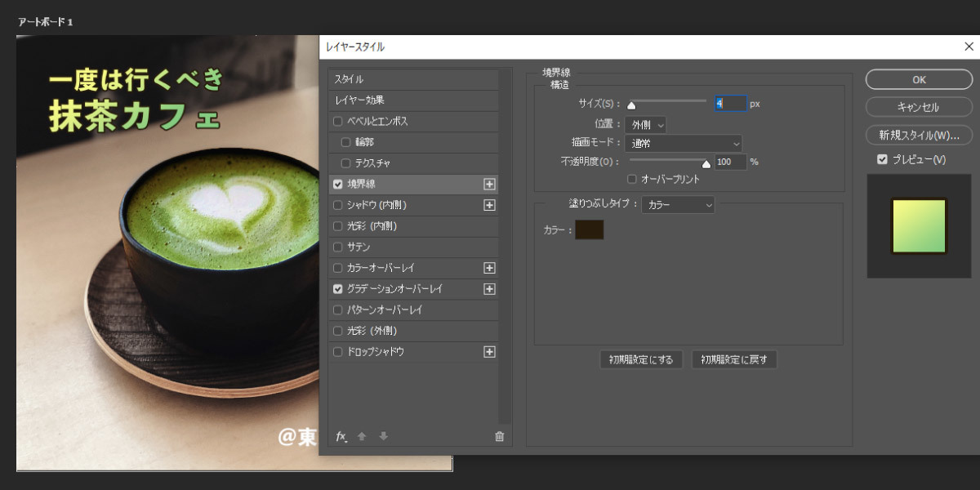Enable the 光彩 (内側) checkbox
The height and width of the screenshot is (490, 980).
click(x=338, y=226)
